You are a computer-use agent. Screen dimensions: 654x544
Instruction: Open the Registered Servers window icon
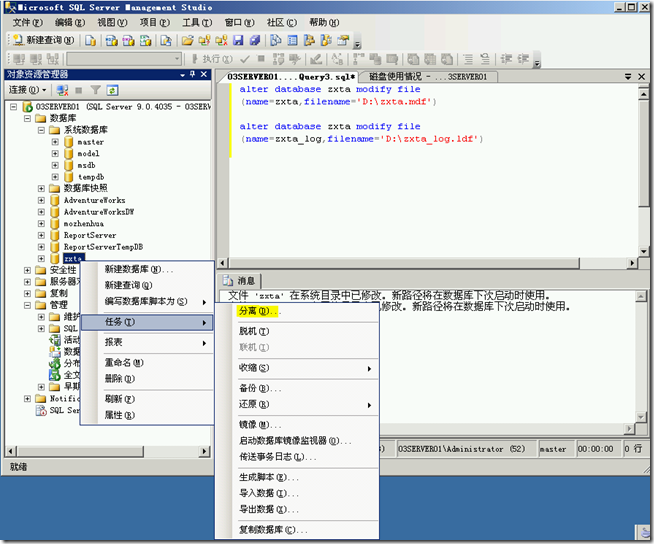[x=276, y=40]
